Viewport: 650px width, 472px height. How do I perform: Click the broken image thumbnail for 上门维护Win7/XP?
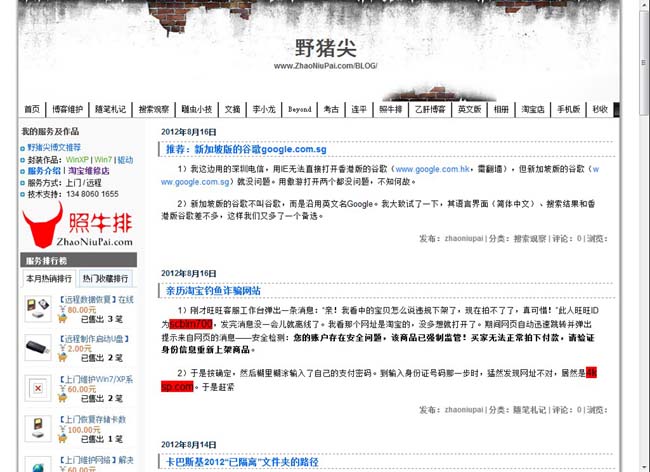tap(38, 388)
